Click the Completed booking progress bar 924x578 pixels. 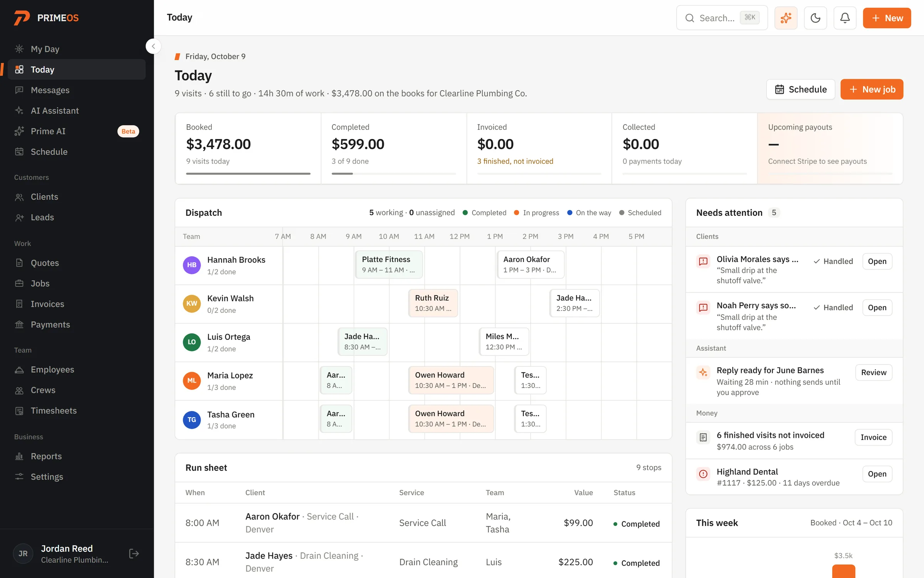point(393,174)
